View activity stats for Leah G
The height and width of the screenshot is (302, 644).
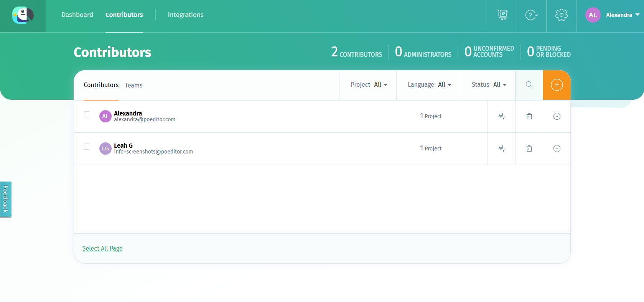(x=501, y=149)
